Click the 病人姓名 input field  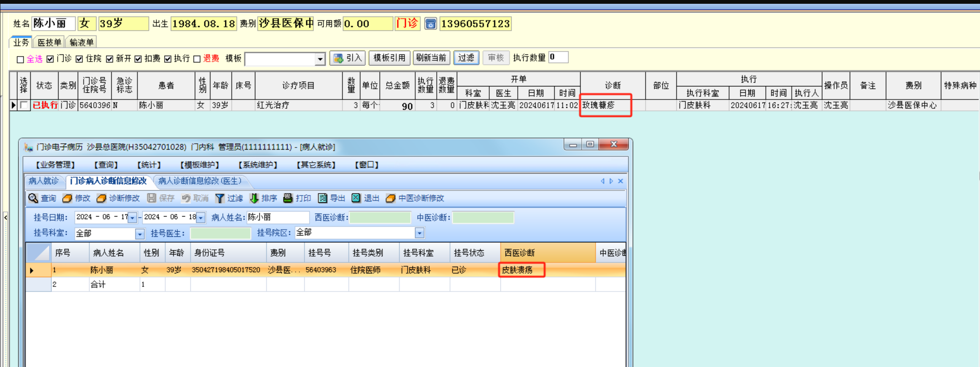[278, 217]
